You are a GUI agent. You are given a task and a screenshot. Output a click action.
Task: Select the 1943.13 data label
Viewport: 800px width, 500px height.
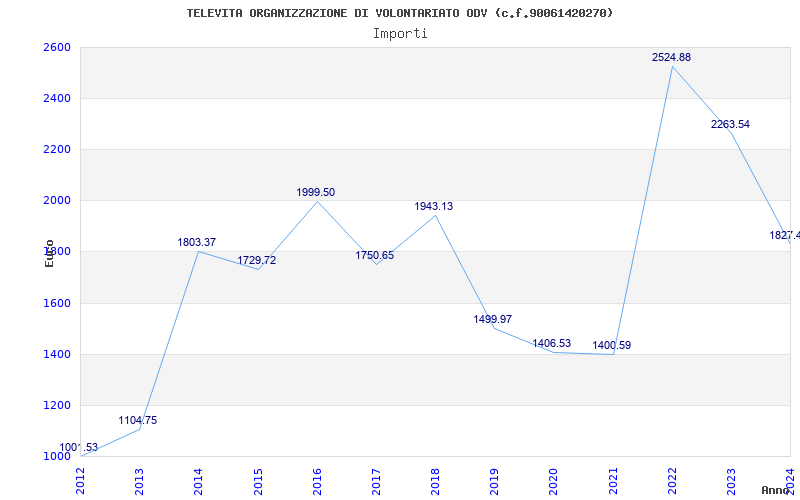(x=434, y=207)
